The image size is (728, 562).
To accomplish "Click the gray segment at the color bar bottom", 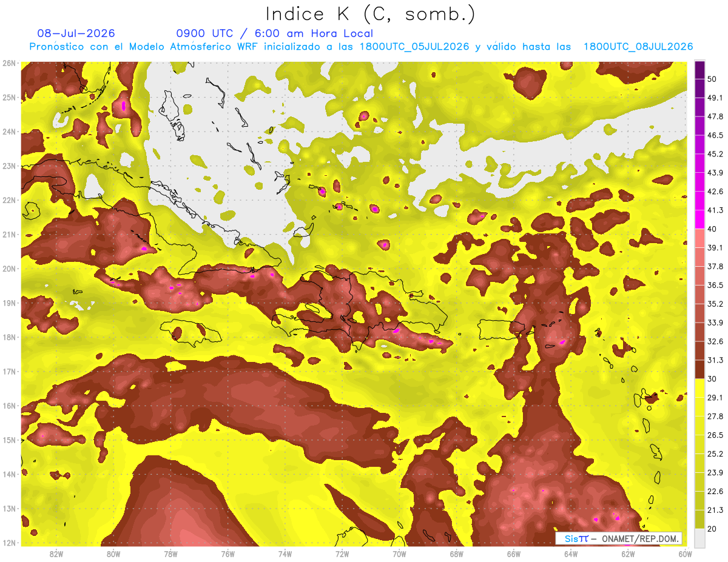I will tap(699, 537).
